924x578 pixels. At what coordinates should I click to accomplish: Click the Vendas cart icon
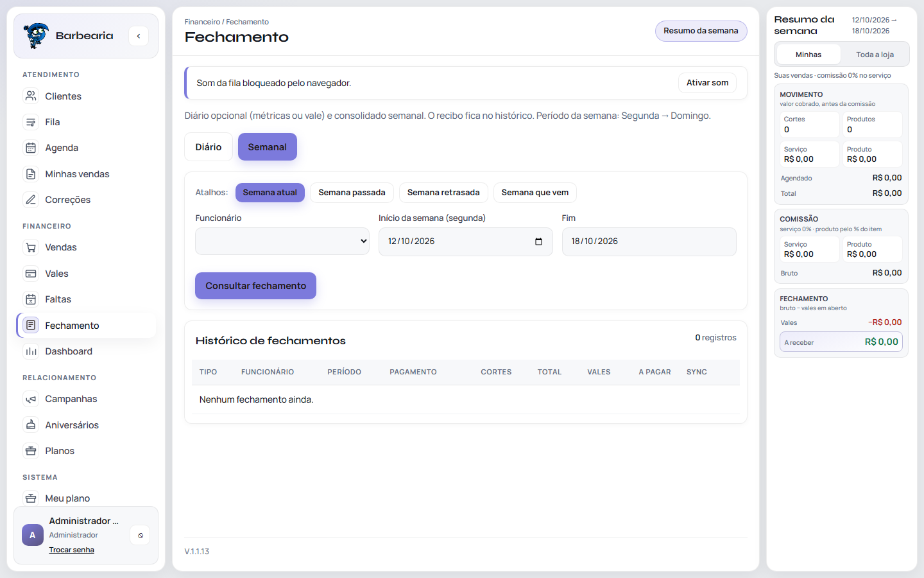(x=31, y=247)
